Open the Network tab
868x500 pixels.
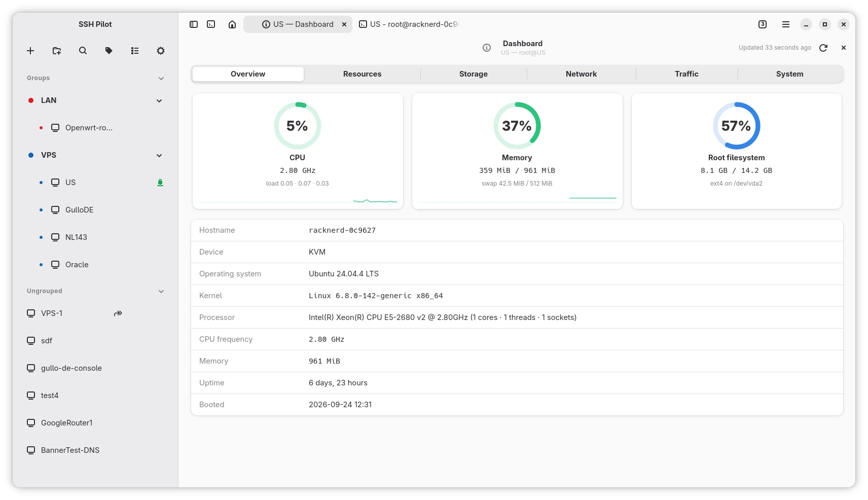point(581,74)
